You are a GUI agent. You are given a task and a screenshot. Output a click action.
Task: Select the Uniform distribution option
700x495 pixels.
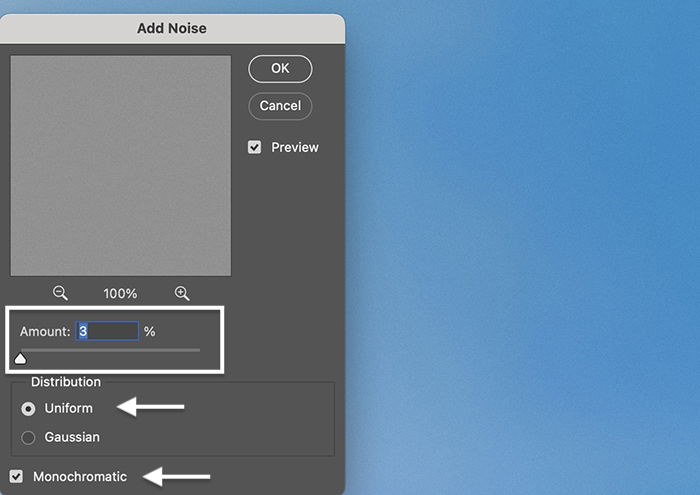coord(28,408)
